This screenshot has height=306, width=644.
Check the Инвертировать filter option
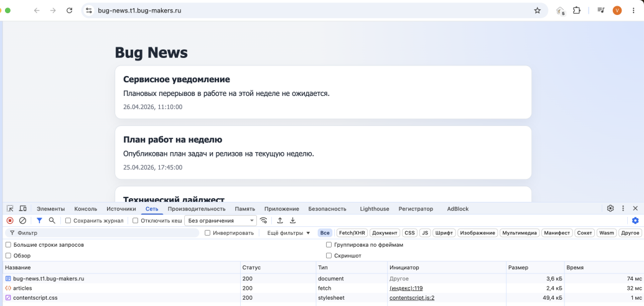click(x=207, y=233)
